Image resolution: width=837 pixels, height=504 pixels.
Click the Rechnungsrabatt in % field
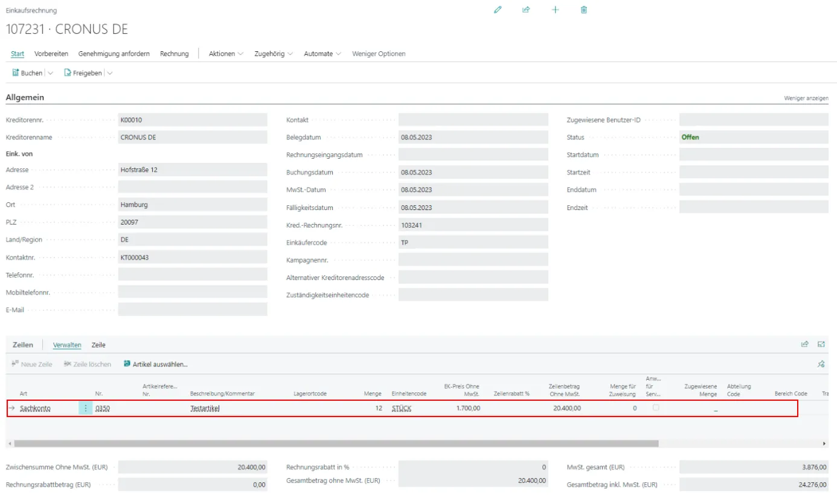pos(473,467)
